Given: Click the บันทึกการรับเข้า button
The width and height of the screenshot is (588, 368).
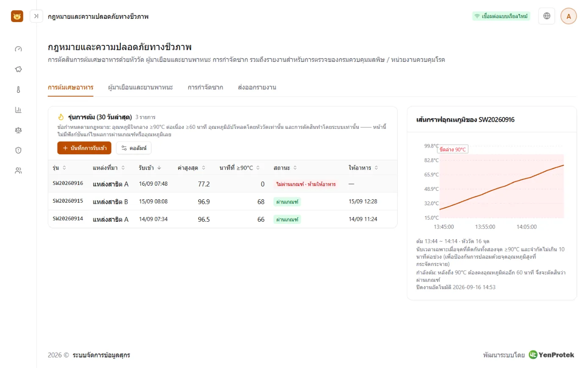Looking at the screenshot, I should point(84,148).
